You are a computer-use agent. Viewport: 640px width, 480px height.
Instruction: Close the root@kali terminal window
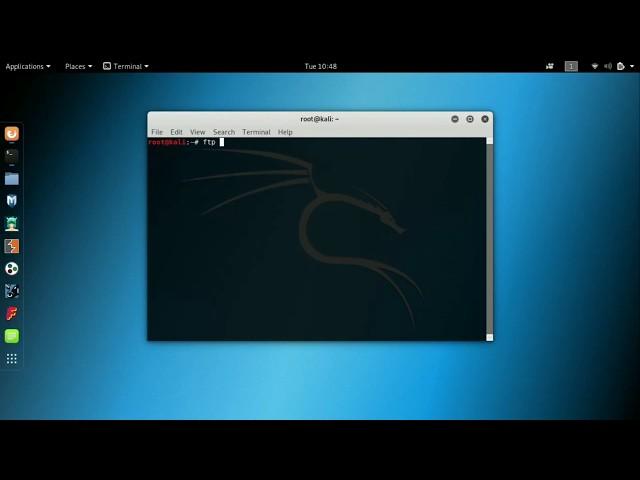tap(485, 119)
